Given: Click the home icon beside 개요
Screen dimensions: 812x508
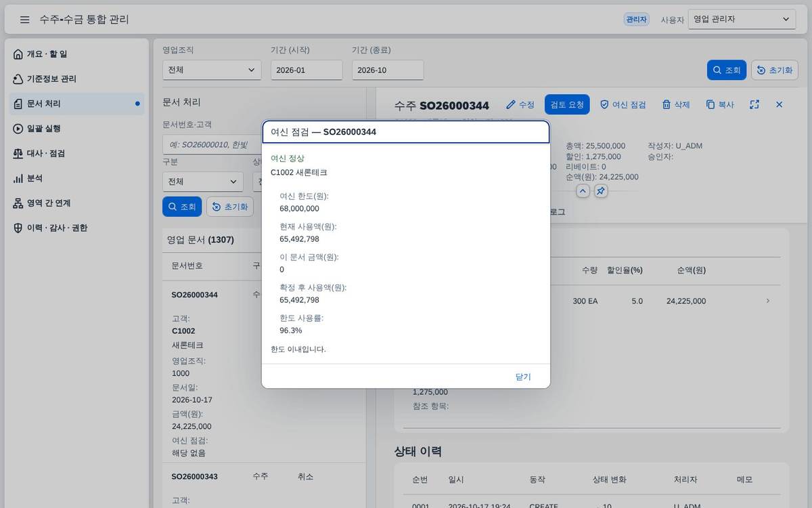Looking at the screenshot, I should click(x=18, y=54).
